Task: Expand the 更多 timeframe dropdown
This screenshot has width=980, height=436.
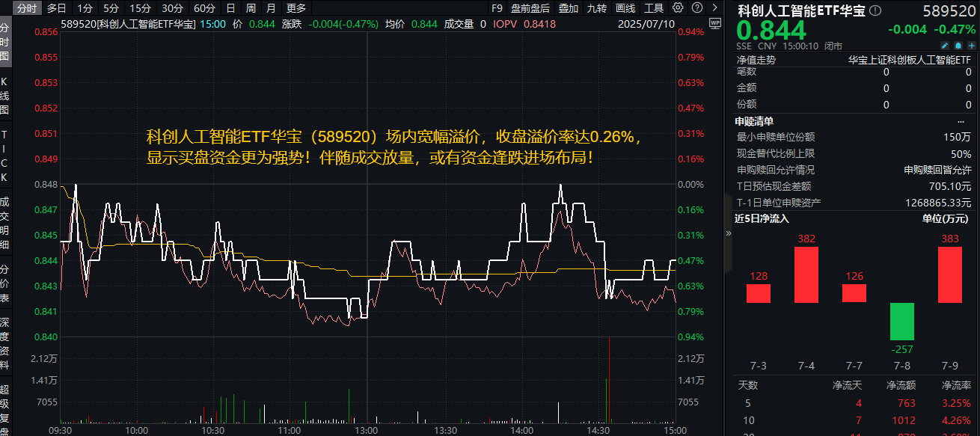Action: [x=296, y=8]
